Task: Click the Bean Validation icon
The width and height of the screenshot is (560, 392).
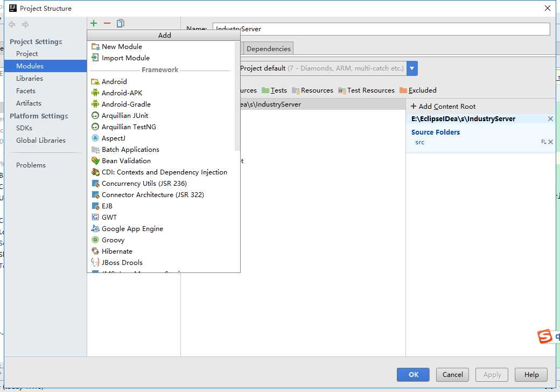Action: pos(95,160)
